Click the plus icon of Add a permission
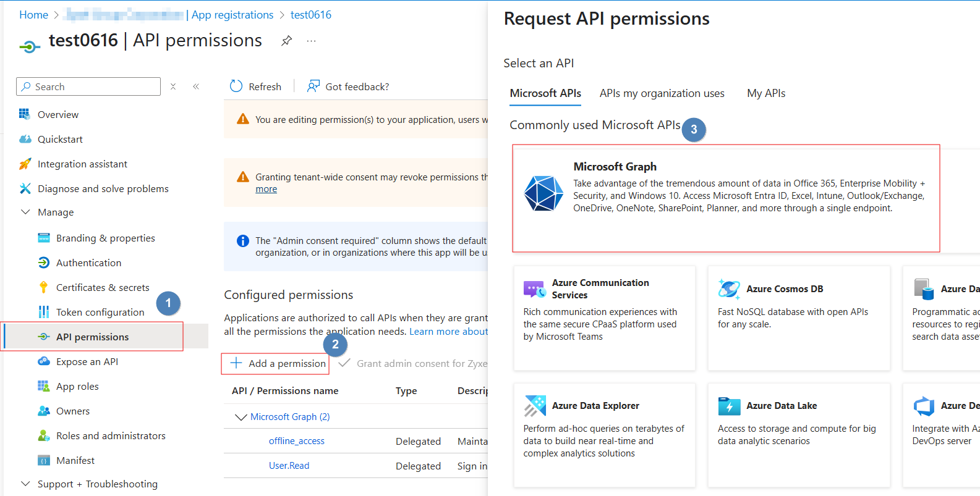This screenshot has width=980, height=496. pyautogui.click(x=236, y=363)
